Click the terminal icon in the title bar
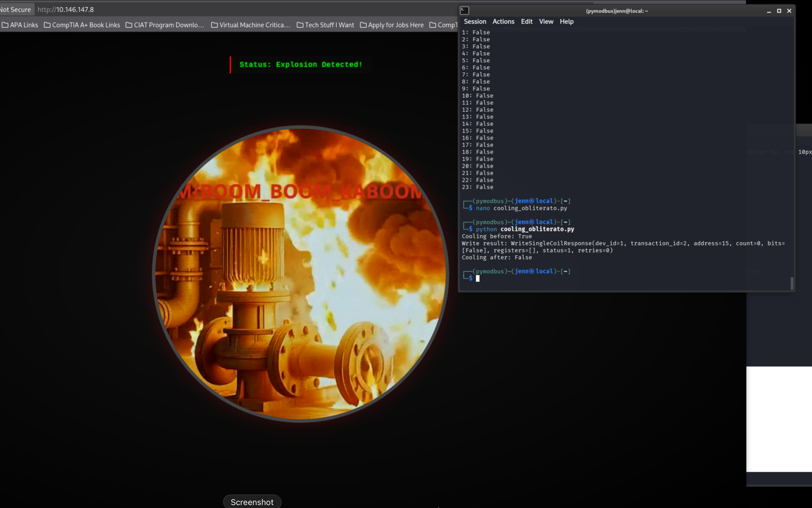Viewport: 812px width, 508px height. (x=465, y=11)
